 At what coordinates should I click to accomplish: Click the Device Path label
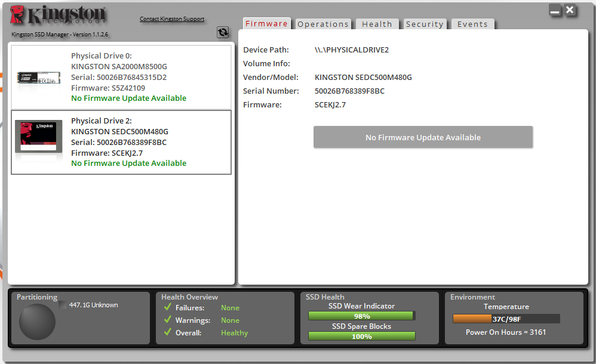[x=266, y=50]
